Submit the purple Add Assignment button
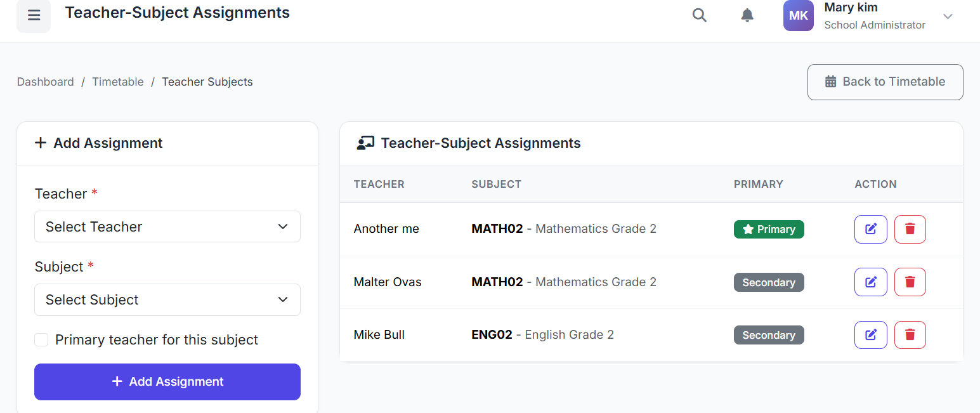Image resolution: width=980 pixels, height=413 pixels. (167, 382)
